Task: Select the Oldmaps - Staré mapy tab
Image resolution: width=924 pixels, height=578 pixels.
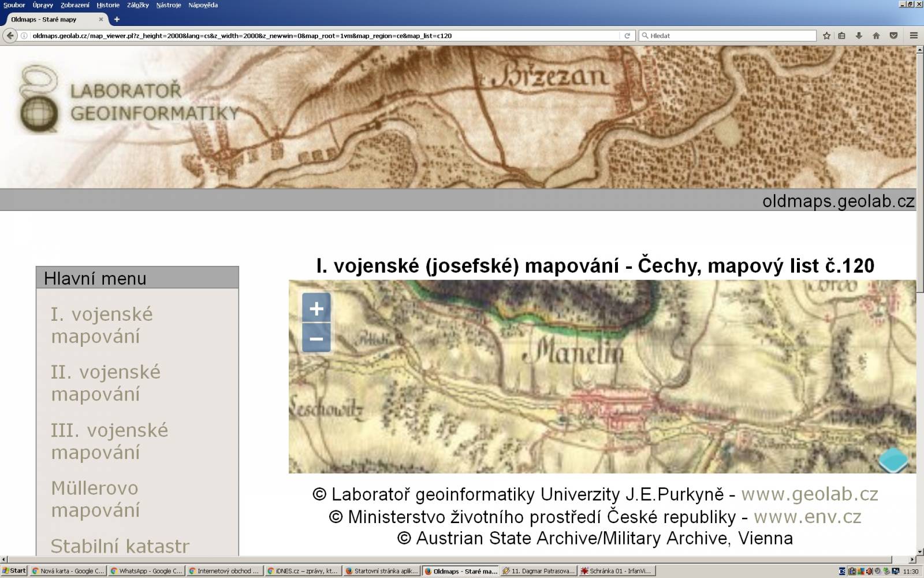Action: coord(56,20)
